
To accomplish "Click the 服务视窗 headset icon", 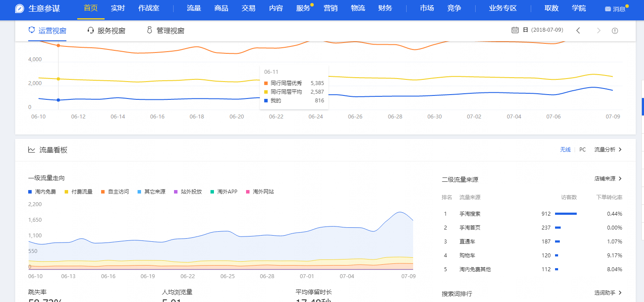I will 91,30.
